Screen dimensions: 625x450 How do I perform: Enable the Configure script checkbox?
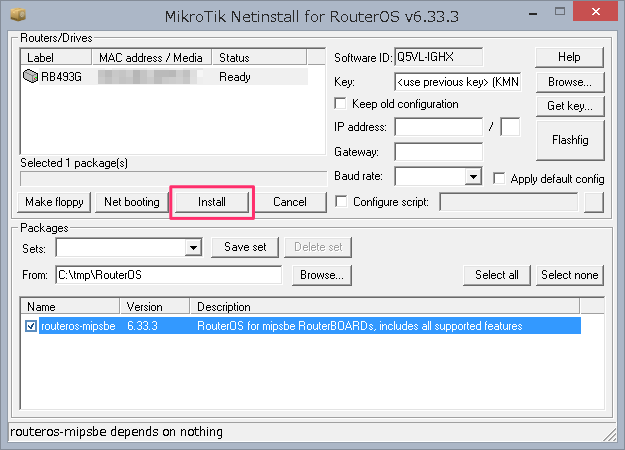(341, 201)
